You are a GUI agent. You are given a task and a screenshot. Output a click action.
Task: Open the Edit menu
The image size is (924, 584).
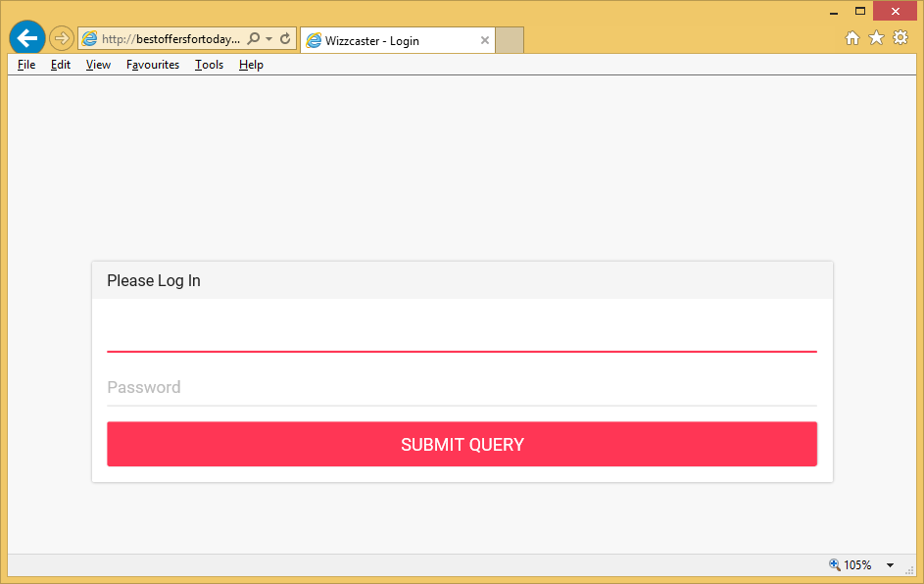pyautogui.click(x=61, y=65)
